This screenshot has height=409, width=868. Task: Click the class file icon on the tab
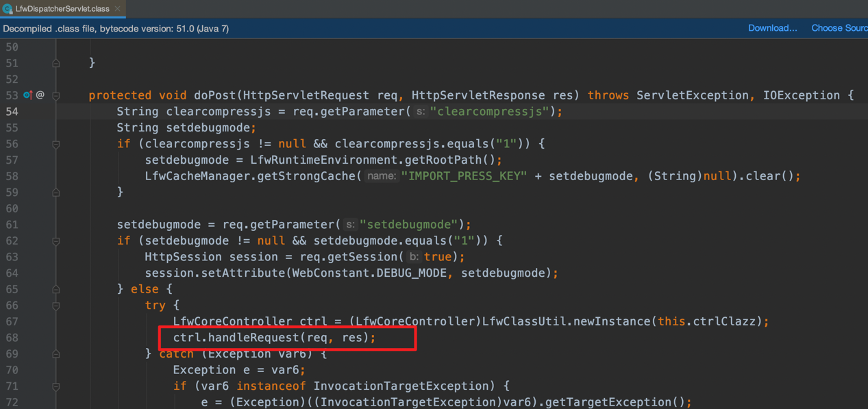point(8,9)
